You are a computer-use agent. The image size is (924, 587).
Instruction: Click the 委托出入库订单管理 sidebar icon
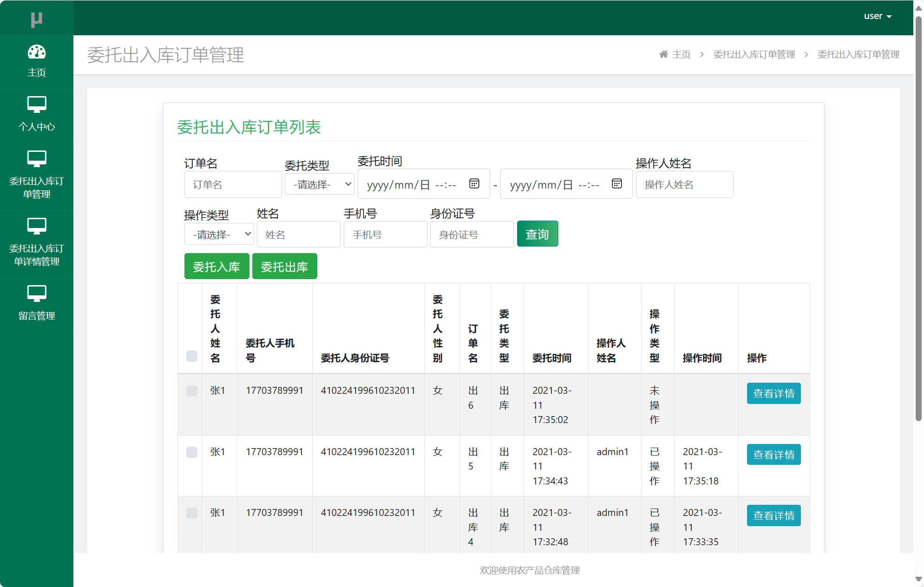coord(37,159)
